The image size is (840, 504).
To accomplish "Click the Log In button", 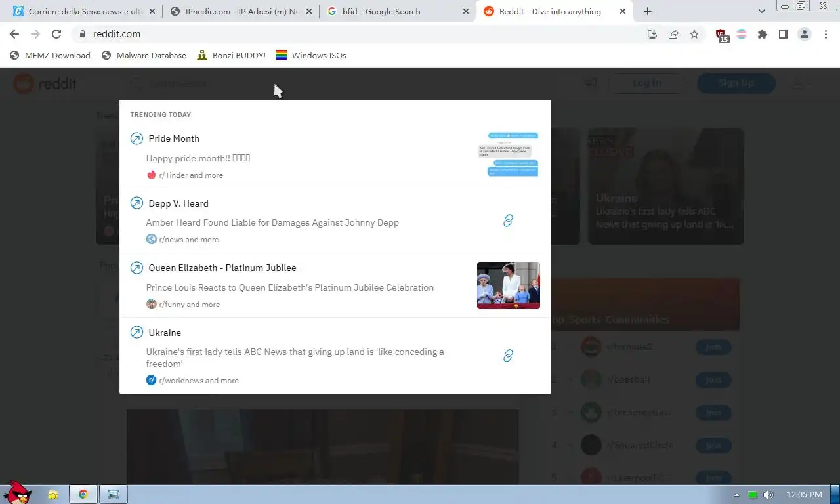I will pos(647,83).
